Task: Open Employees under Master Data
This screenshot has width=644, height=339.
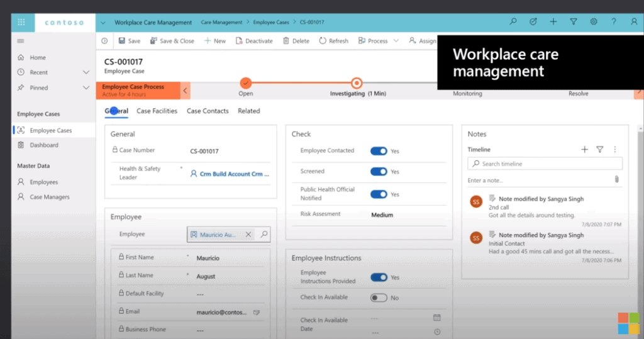Action: (x=43, y=182)
